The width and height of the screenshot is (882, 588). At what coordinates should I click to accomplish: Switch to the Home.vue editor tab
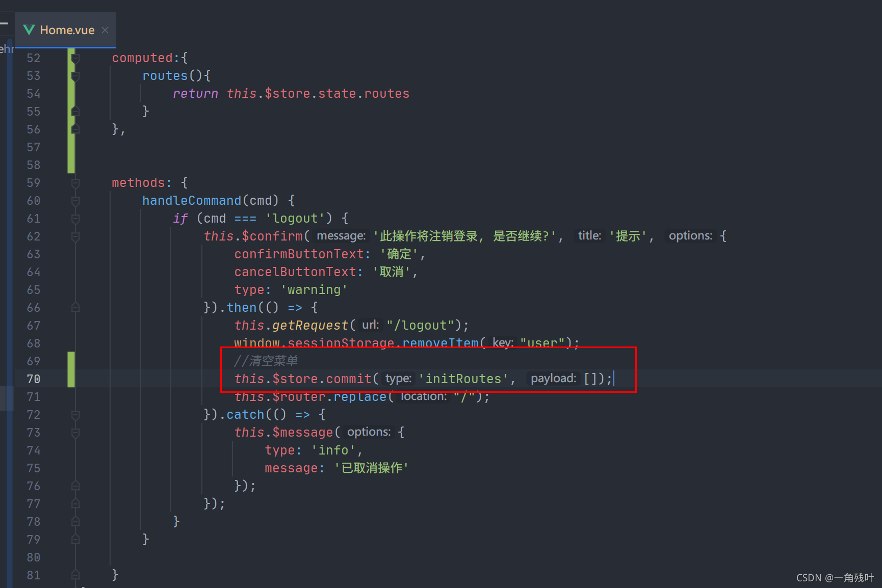pyautogui.click(x=65, y=30)
